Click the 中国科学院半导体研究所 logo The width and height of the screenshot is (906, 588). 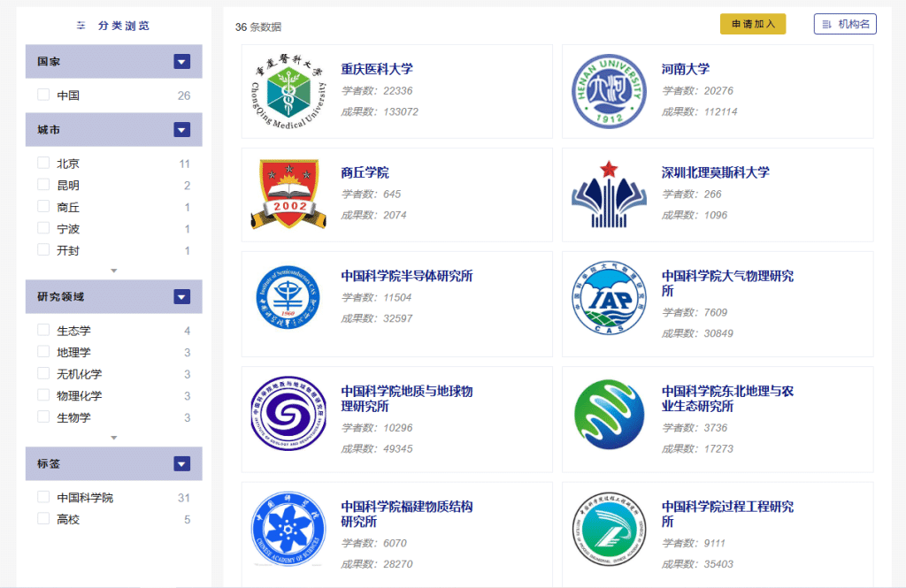[288, 297]
